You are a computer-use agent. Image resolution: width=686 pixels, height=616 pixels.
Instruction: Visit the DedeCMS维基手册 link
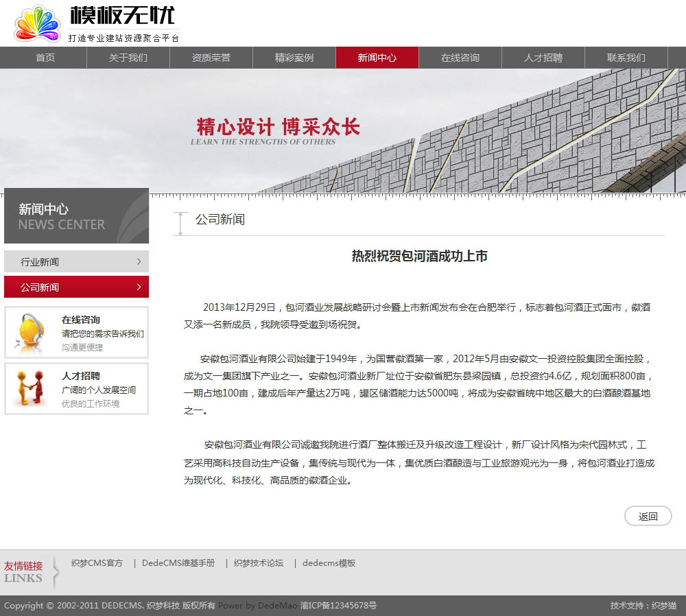coord(178,563)
